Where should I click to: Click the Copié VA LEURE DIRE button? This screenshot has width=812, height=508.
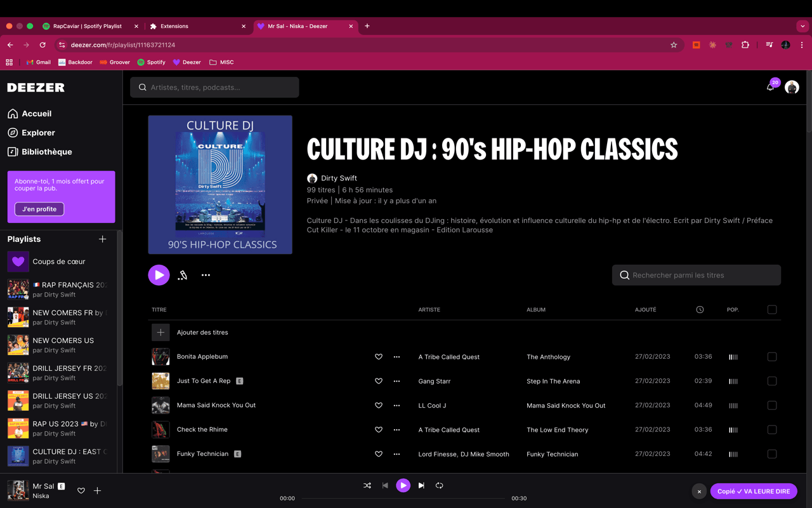pos(754,491)
